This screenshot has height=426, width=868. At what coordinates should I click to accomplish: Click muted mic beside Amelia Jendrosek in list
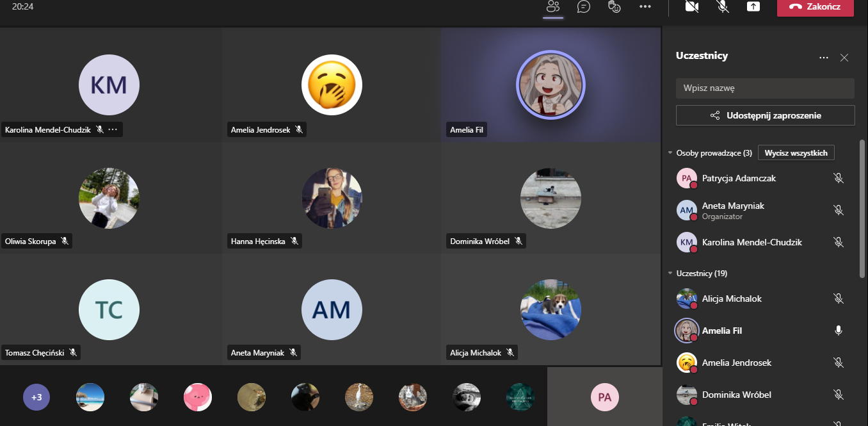[838, 363]
